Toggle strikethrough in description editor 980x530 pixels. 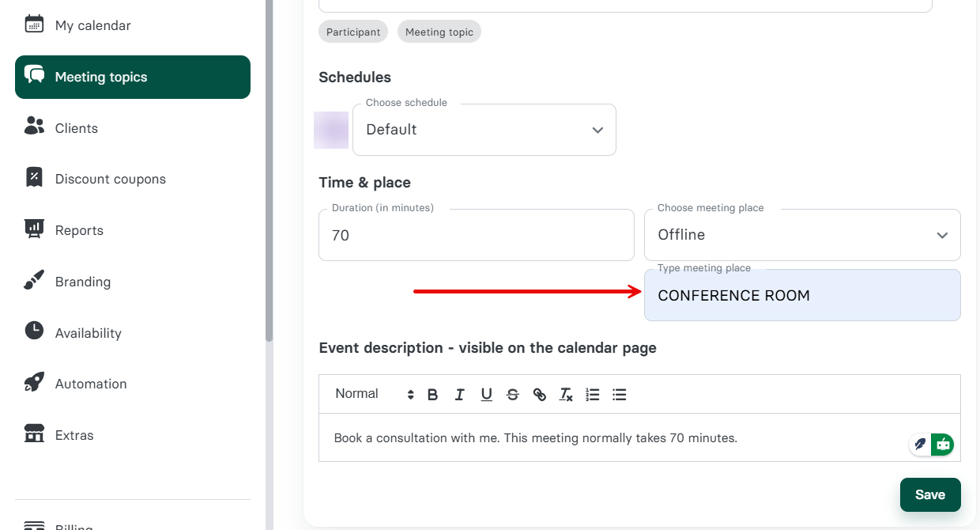tap(513, 395)
